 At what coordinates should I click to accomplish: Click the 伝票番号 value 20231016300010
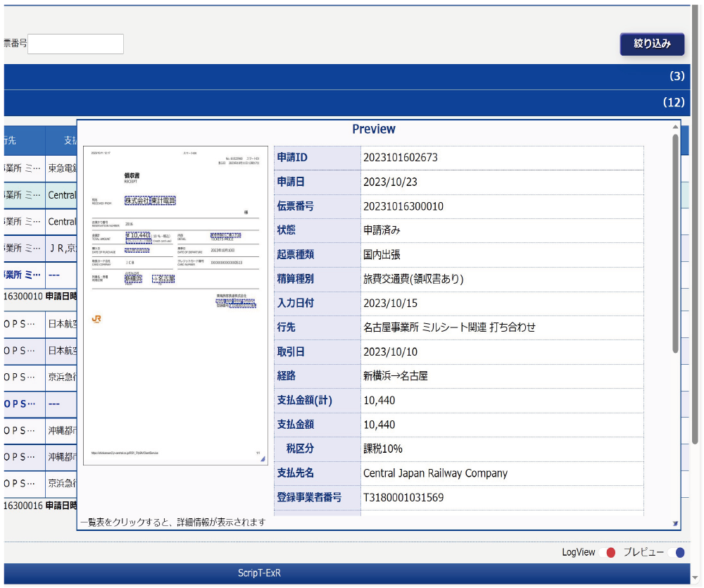click(403, 206)
